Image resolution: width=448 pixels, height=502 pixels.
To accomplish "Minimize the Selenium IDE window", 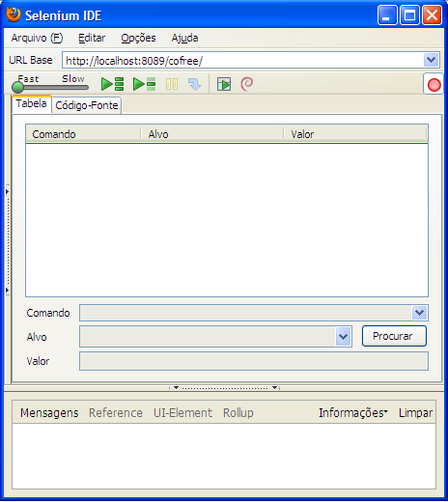I will coord(387,14).
